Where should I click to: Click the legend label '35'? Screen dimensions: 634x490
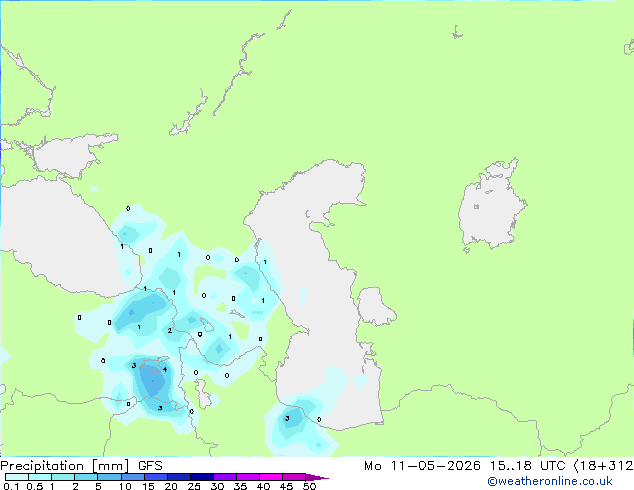click(240, 486)
